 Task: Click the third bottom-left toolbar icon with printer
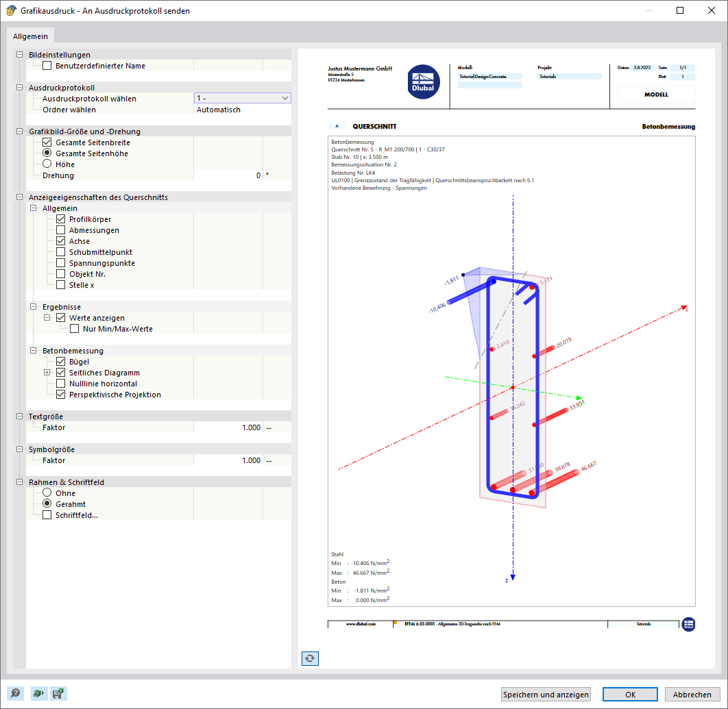click(x=58, y=693)
